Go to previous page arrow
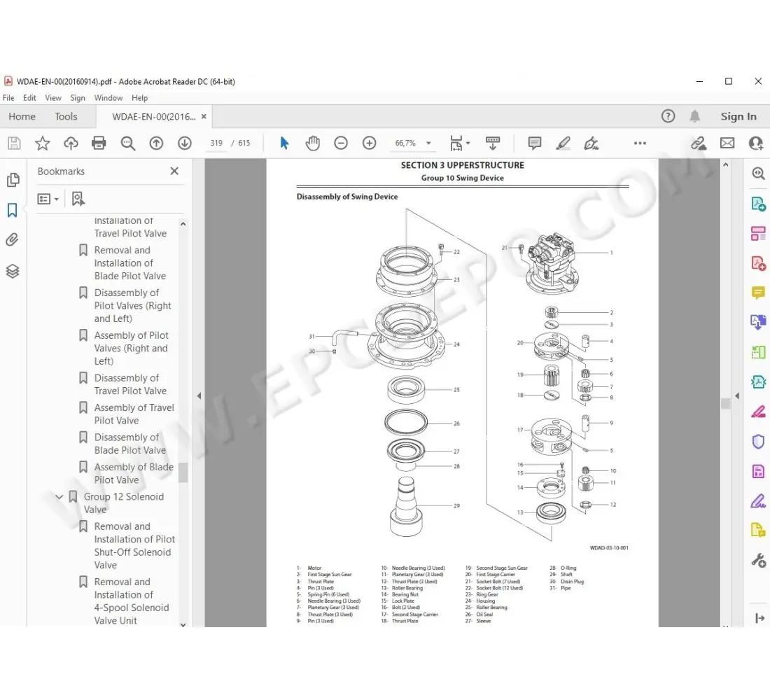This screenshot has width=770, height=700. tap(156, 143)
